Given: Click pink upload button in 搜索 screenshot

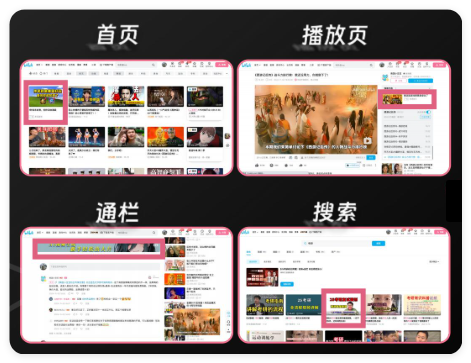Looking at the screenshot, I should point(440,232).
